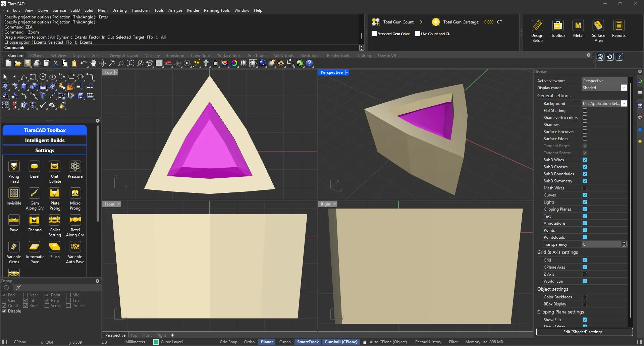Enable Flat Shading display option
644x346 pixels.
pos(585,110)
